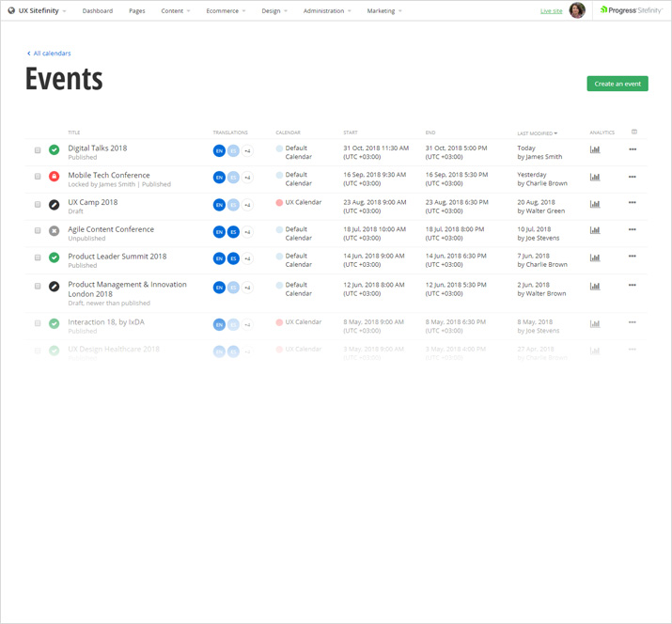Open the Agile Content Conference event

coord(111,229)
